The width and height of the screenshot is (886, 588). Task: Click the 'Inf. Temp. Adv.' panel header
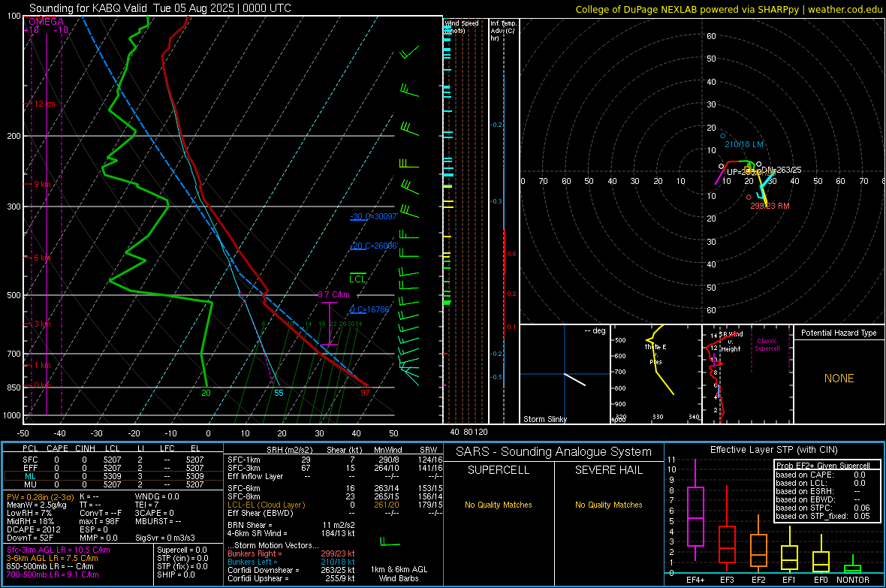[503, 31]
